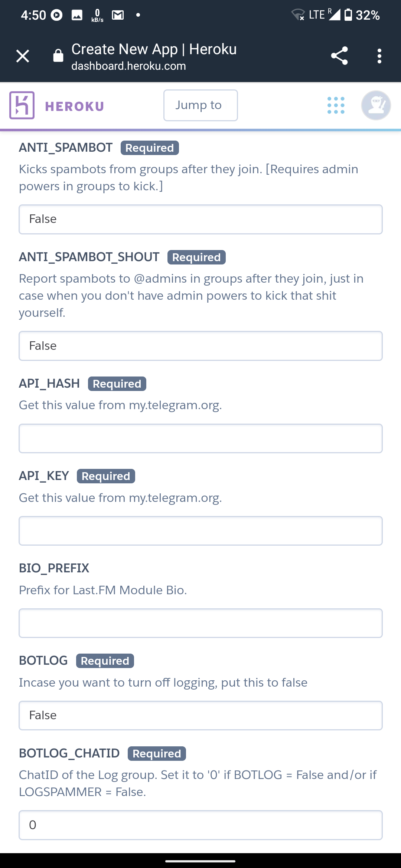Tap the dashboard.heroku.com URL text

click(x=128, y=66)
